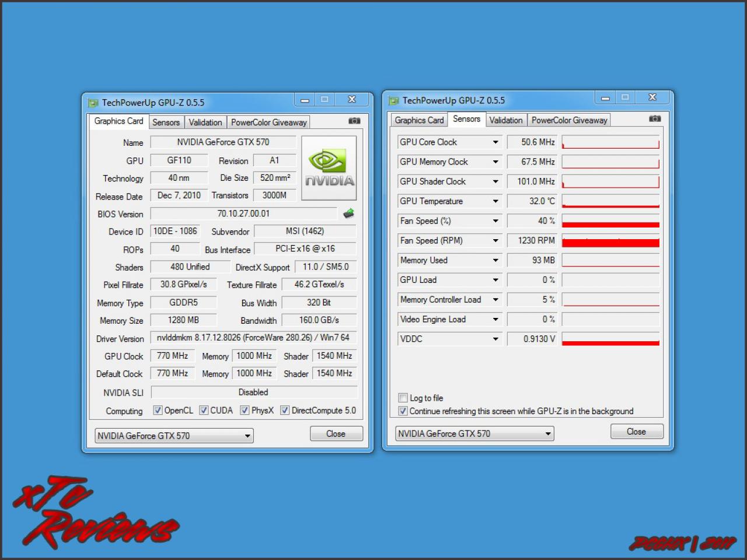Click the Bandwidth value 160.0 GB/s

pos(319,320)
